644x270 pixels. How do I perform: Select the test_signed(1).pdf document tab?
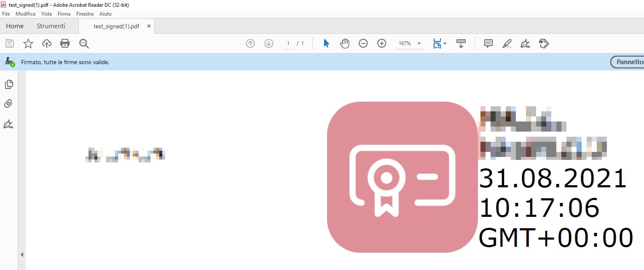[116, 26]
